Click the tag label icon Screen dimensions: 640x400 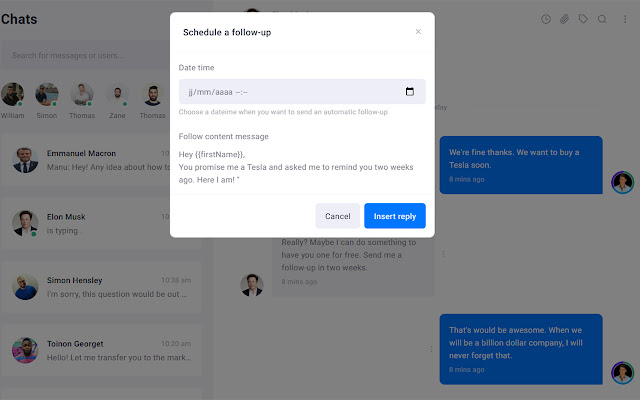tap(583, 19)
